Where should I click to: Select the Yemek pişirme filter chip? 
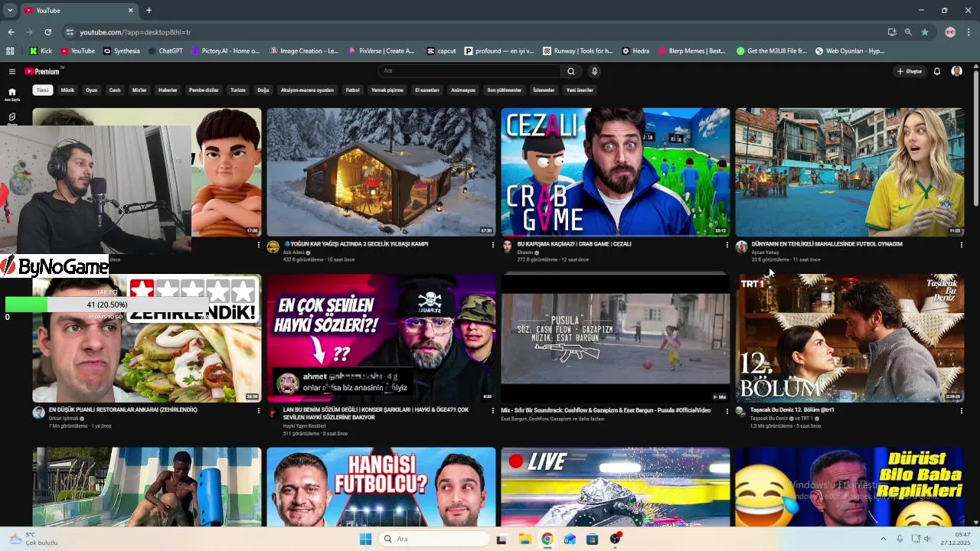point(387,90)
